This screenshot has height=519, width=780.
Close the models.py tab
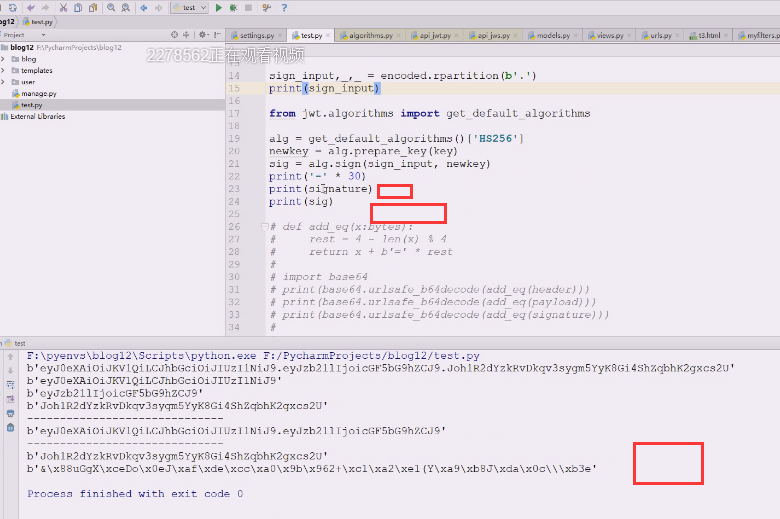pos(576,35)
